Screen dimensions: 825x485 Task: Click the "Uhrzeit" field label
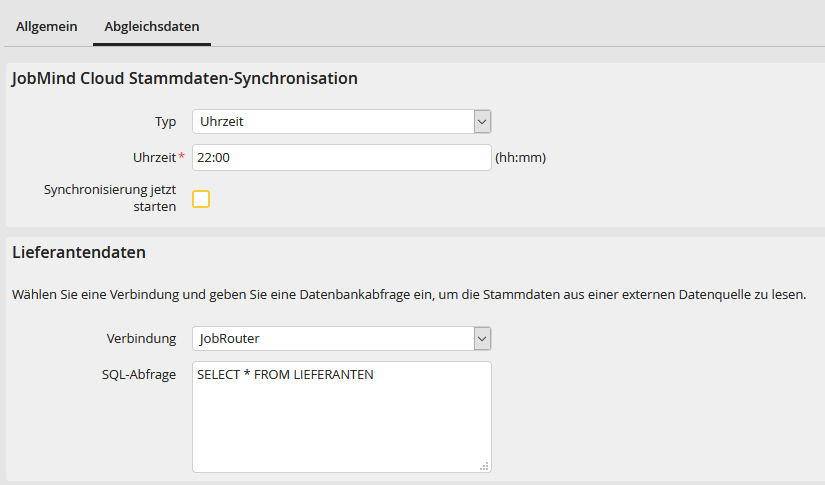154,158
